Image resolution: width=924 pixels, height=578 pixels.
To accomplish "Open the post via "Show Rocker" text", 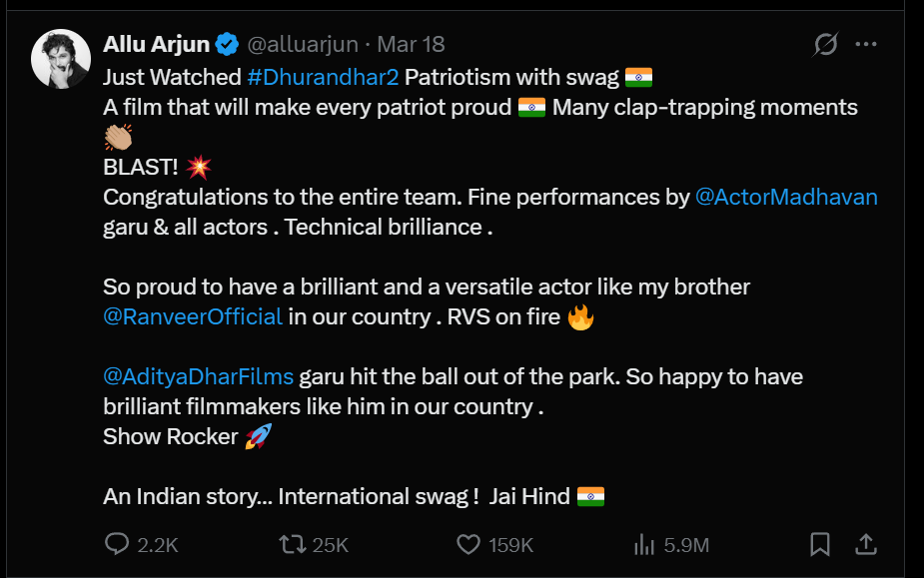I will 171,436.
